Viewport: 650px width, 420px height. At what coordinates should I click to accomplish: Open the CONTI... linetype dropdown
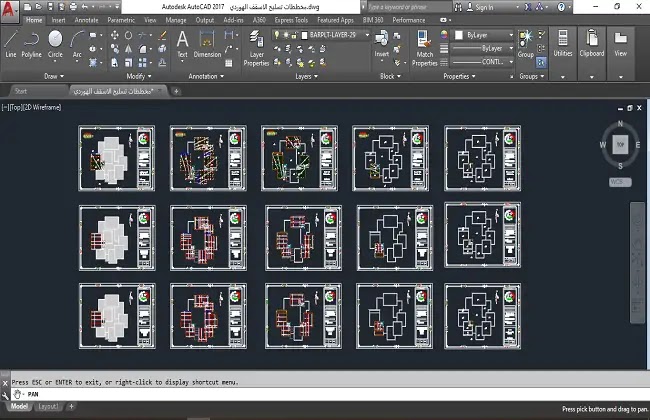coord(483,62)
